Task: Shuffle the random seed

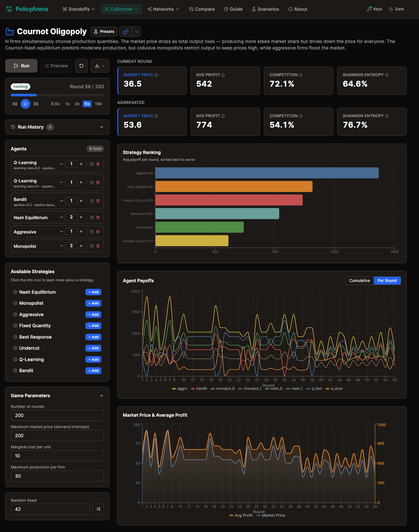Action: 98,509
